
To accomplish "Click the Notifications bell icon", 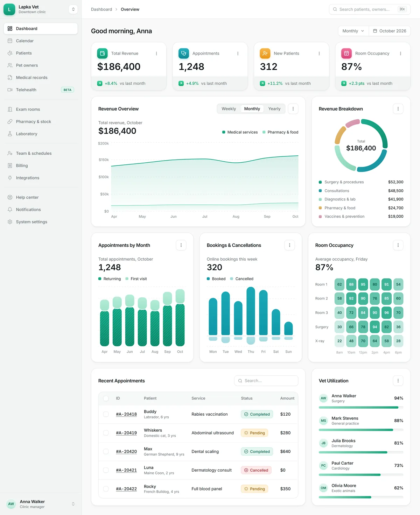I will pos(10,210).
